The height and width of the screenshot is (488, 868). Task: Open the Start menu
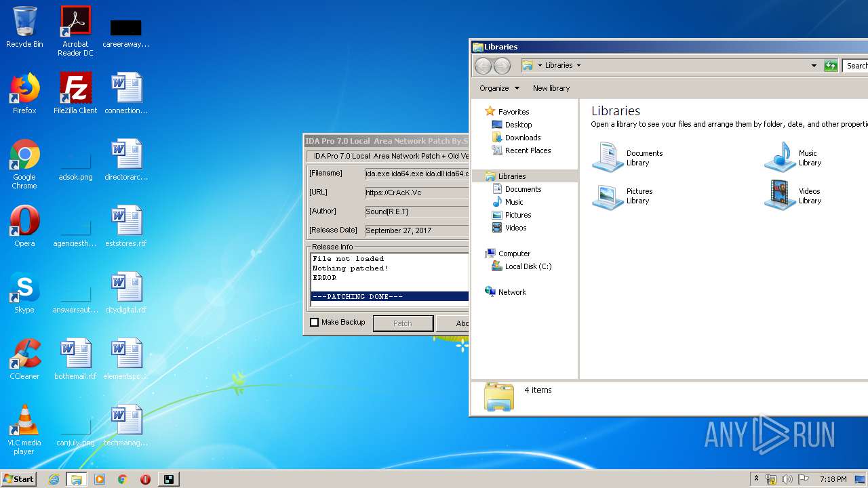18,479
